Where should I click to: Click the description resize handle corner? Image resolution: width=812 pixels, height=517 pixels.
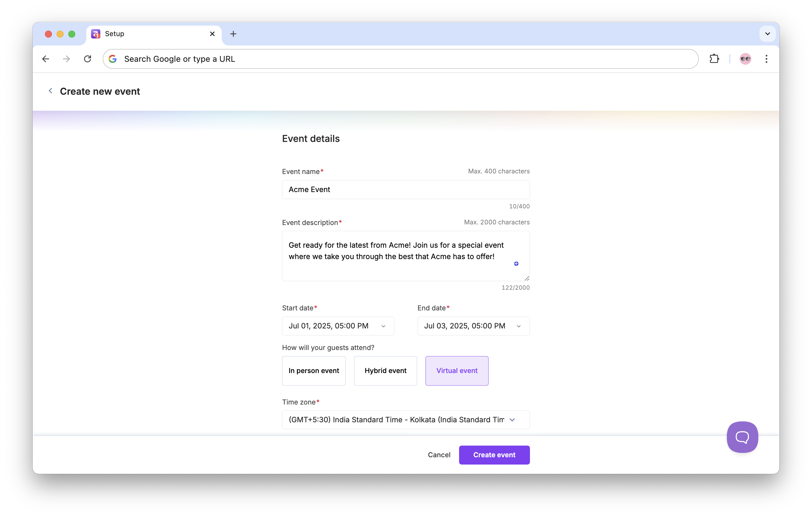coord(527,278)
